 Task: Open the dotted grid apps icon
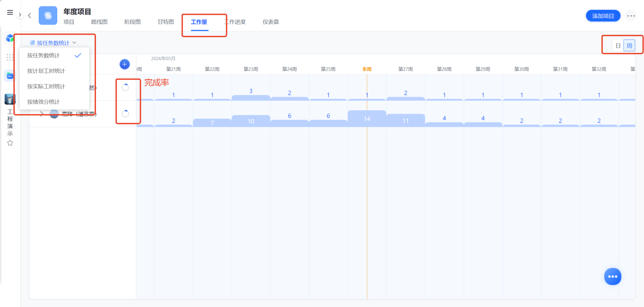(x=10, y=57)
